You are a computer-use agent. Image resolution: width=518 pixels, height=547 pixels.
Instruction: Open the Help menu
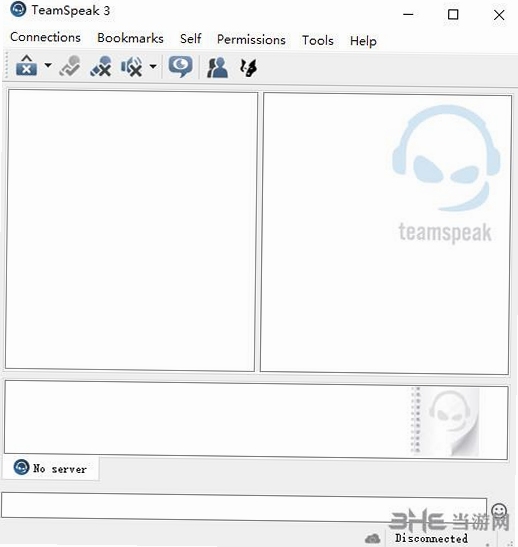click(x=363, y=41)
